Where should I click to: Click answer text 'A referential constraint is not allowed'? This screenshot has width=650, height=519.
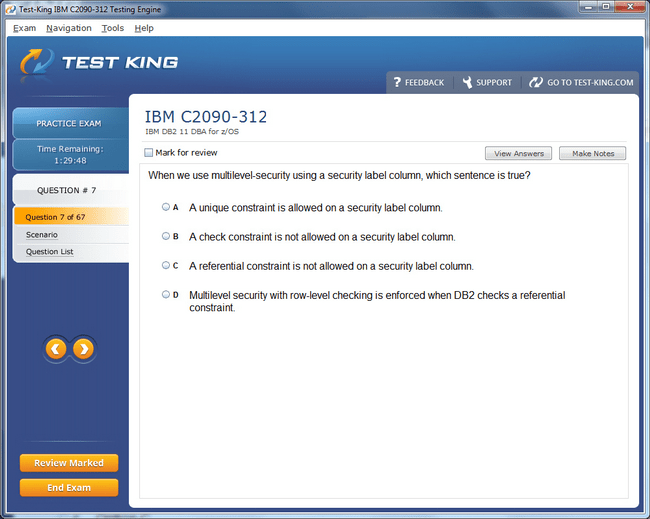tap(331, 266)
